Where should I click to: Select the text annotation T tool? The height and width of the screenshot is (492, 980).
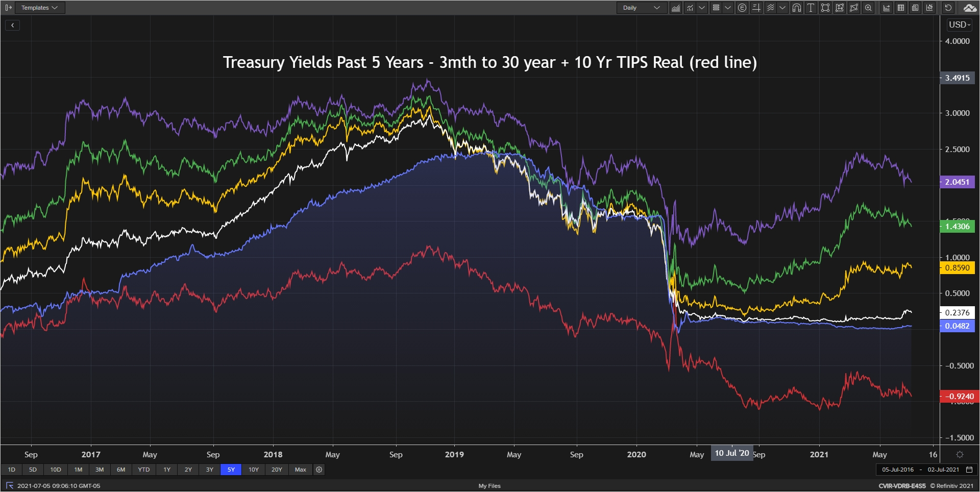[x=811, y=8]
